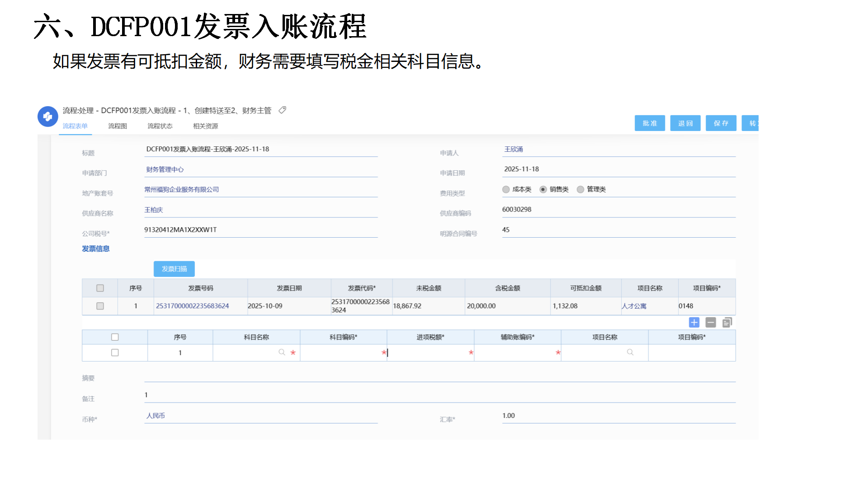
Task: Open the 相关资源 tab
Action: (205, 126)
